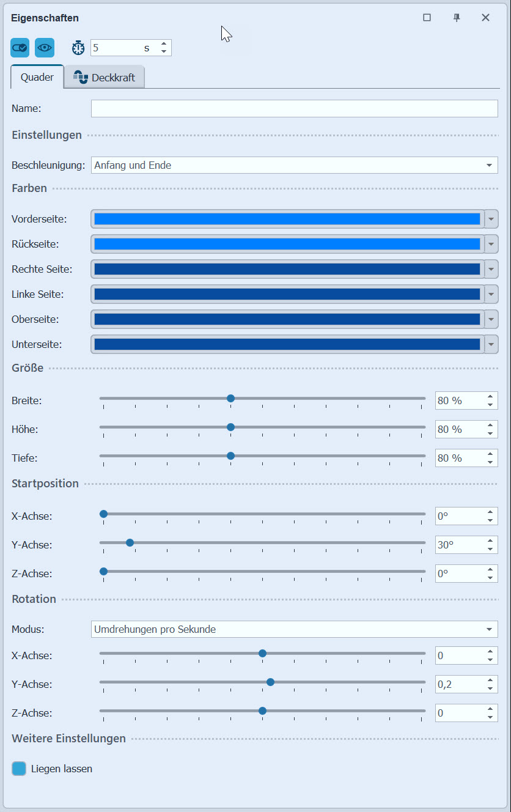Pin the Eigenschaften panel
Image resolution: width=511 pixels, height=812 pixels.
tap(457, 18)
